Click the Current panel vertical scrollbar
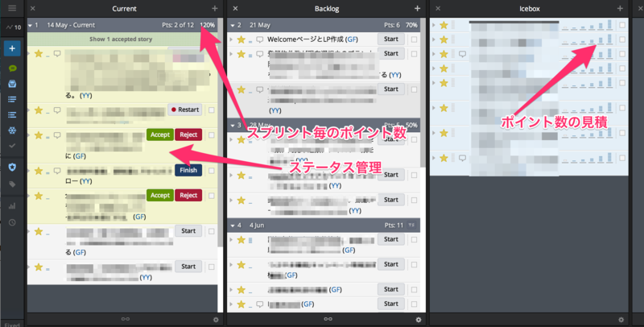 point(220,132)
